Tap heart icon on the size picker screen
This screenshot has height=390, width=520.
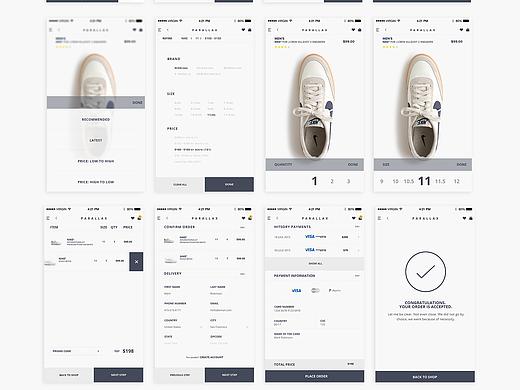pos(461,30)
